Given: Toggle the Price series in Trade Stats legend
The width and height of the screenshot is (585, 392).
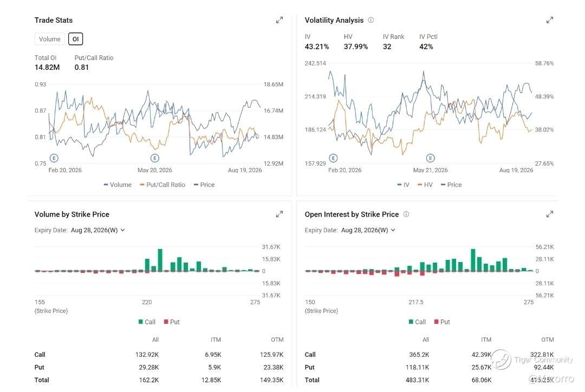Looking at the screenshot, I should click(x=204, y=185).
